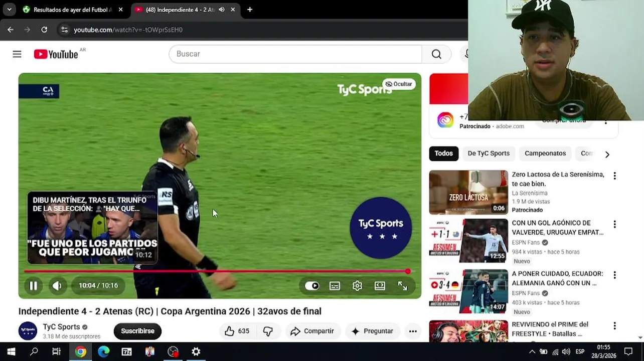644x361 pixels.
Task: Dislike the video with thumbs down
Action: point(268,331)
